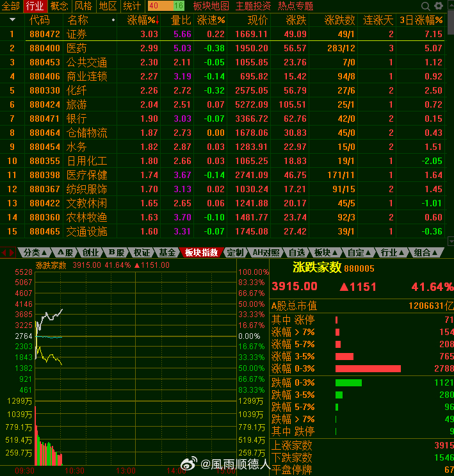Select the 化纤 row name

(76, 90)
